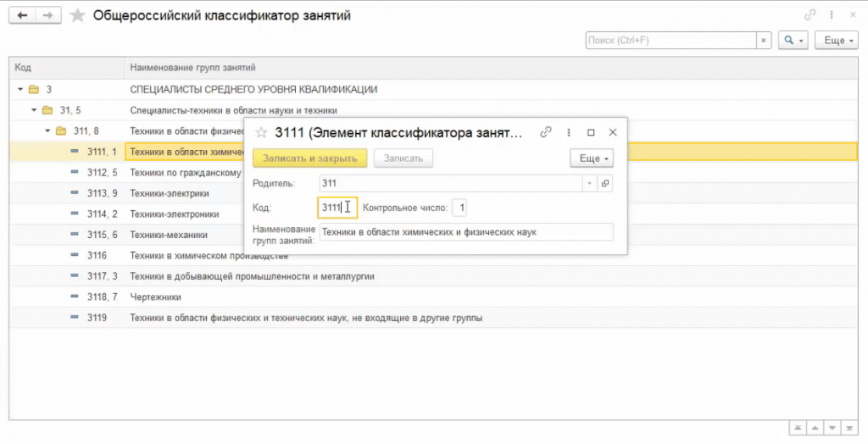The width and height of the screenshot is (868, 444).
Task: Star the 3111 element dialog as favorite
Action: click(x=261, y=133)
